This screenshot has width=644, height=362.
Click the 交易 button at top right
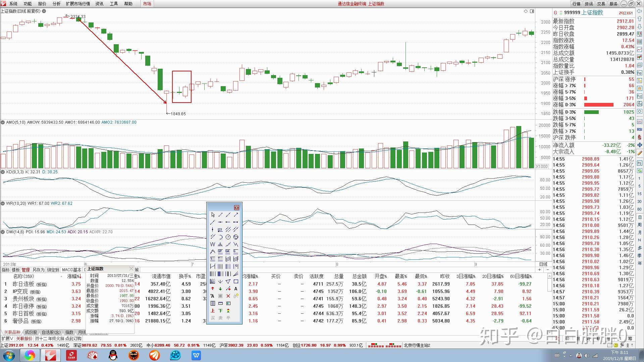(601, 4)
